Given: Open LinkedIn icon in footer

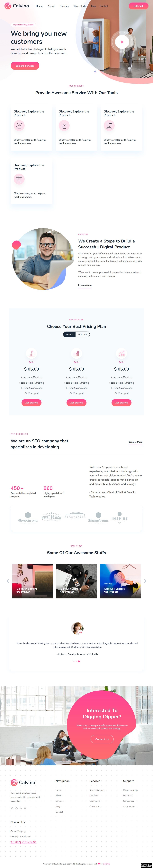Looking at the screenshot, I should tap(21, 808).
